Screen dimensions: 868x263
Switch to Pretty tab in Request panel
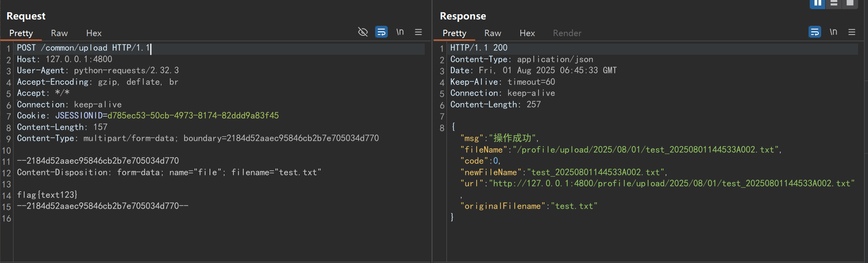point(21,33)
